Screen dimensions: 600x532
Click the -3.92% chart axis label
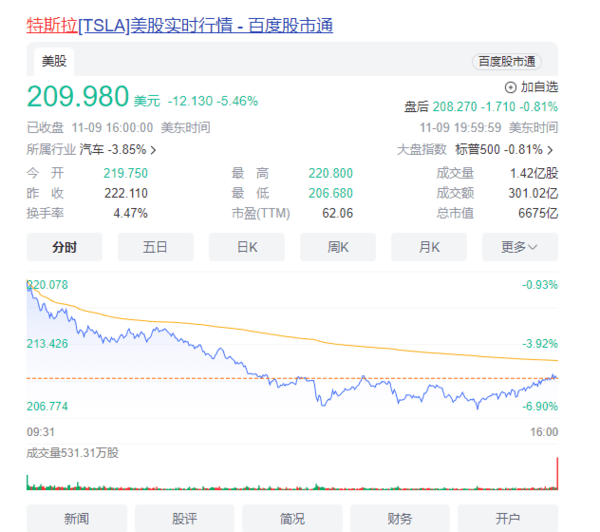540,344
